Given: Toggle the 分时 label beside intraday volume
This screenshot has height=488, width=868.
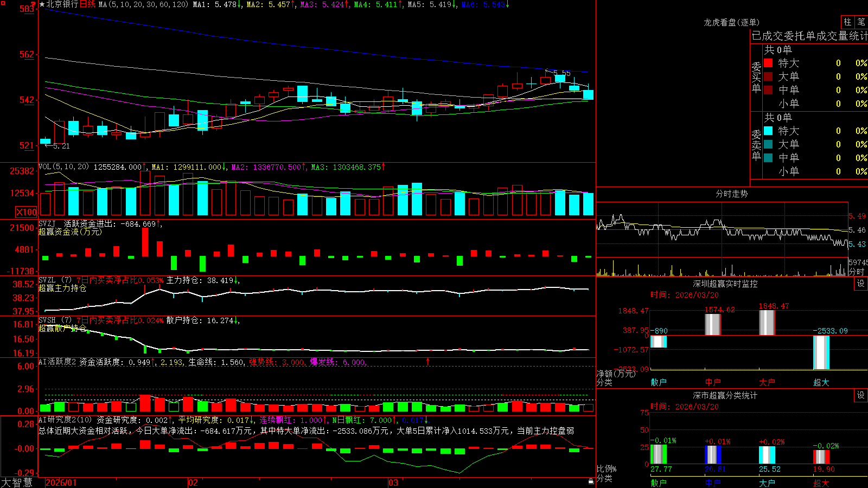Looking at the screenshot, I should point(857,272).
